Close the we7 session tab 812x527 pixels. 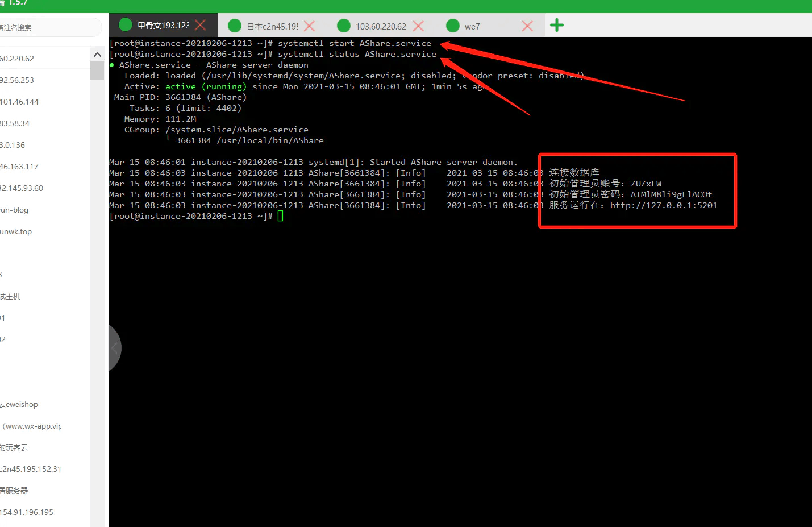(x=527, y=26)
